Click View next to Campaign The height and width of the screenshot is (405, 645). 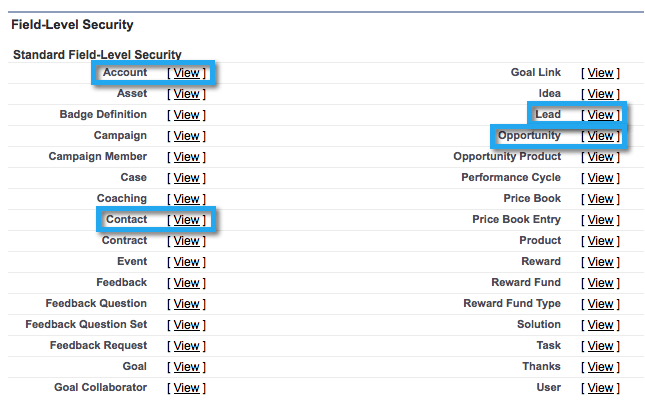[186, 136]
